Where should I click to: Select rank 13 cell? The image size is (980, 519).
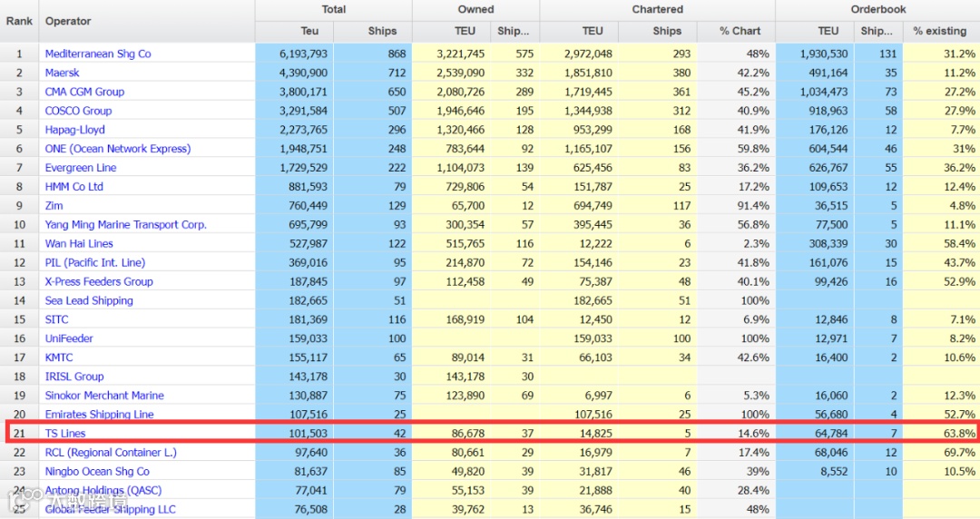(x=19, y=281)
